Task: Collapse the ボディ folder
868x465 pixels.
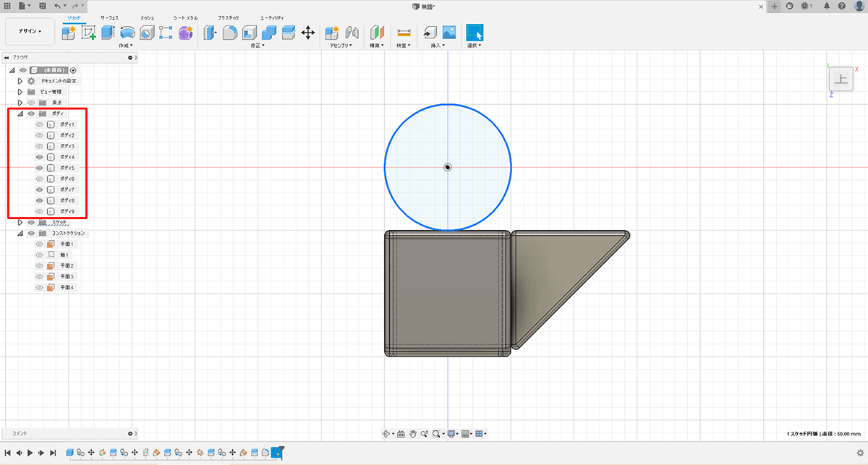Action: point(20,114)
